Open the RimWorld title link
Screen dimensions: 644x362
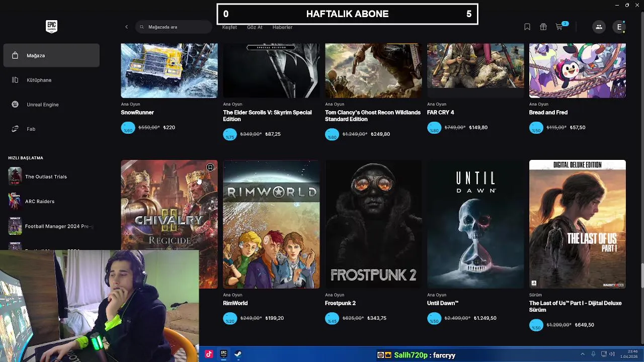click(235, 303)
